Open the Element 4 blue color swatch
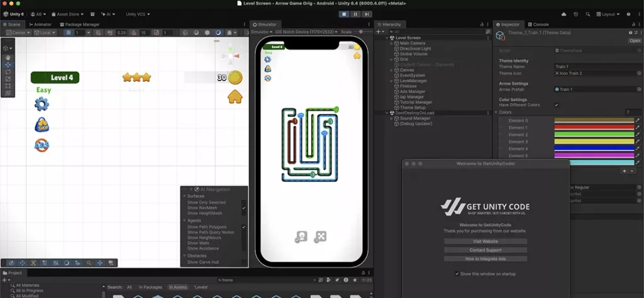This screenshot has width=644, height=298. click(594, 148)
